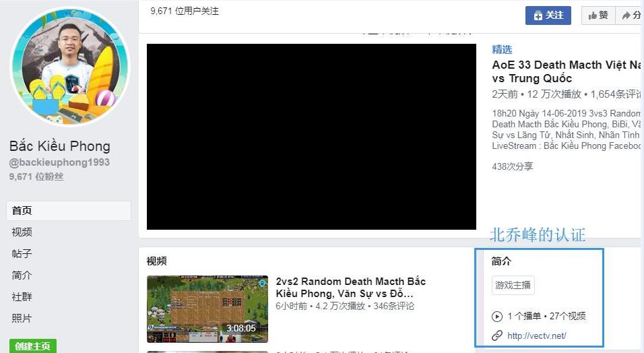The height and width of the screenshot is (353, 644).
Task: Click the Bắc Kiều Phong profile picture
Action: coord(70,66)
